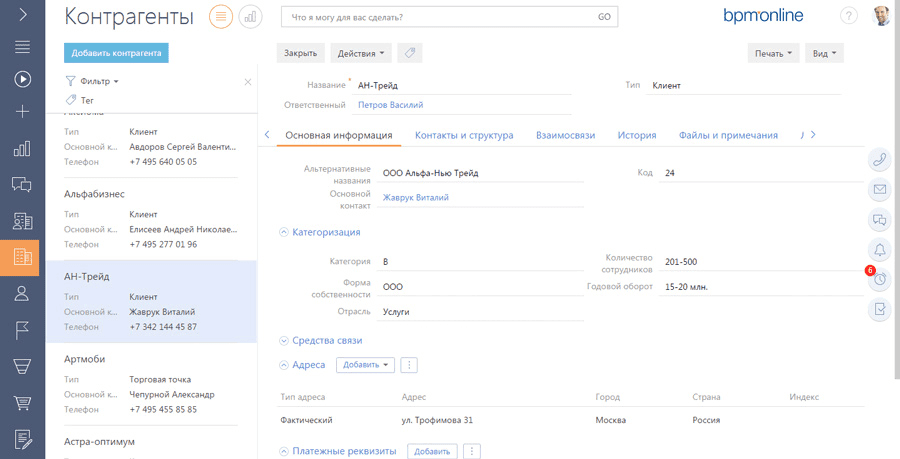Open the flag activities sidebar icon
This screenshot has height=459, width=900.
point(22,330)
